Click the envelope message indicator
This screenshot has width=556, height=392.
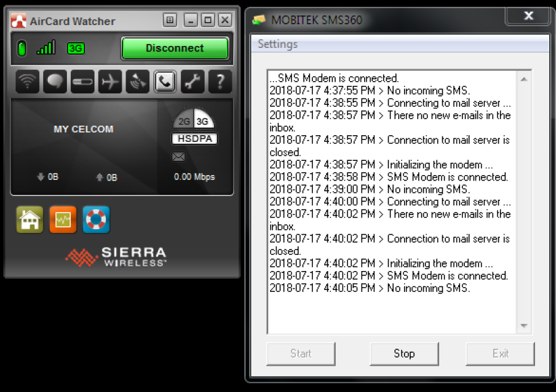tap(178, 157)
